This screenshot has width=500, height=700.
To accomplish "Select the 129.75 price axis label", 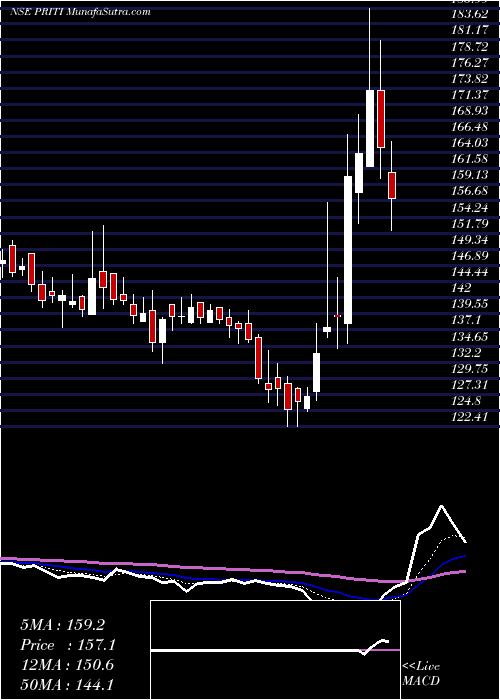I will click(469, 369).
